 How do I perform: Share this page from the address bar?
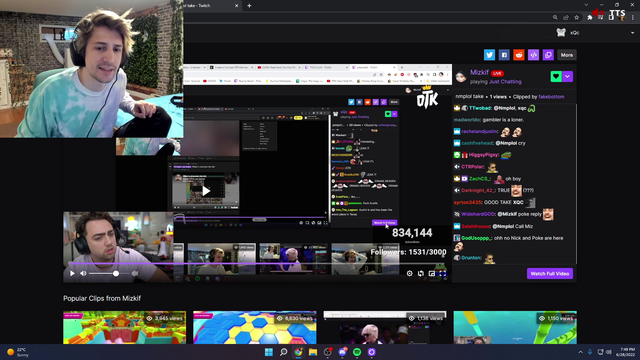(x=566, y=18)
